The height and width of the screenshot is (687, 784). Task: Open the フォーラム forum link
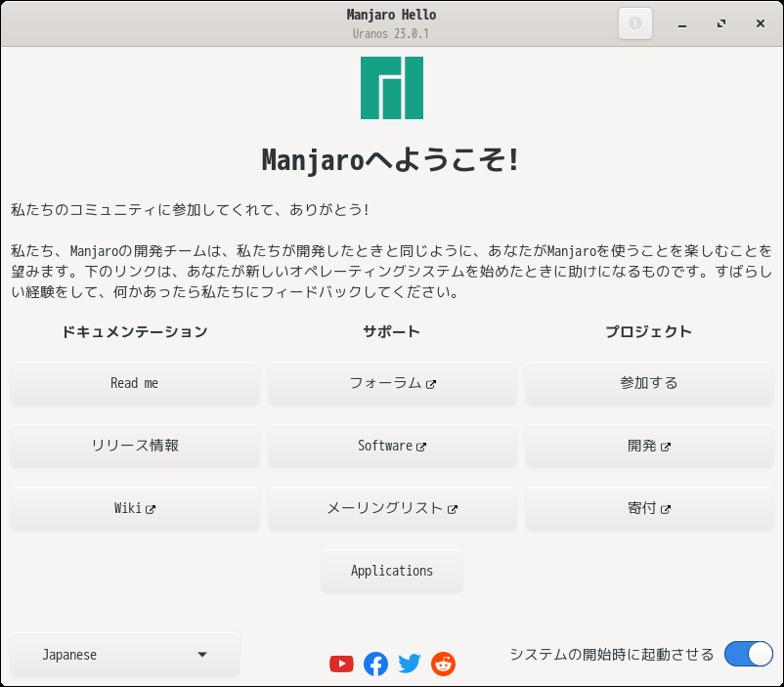pos(392,383)
